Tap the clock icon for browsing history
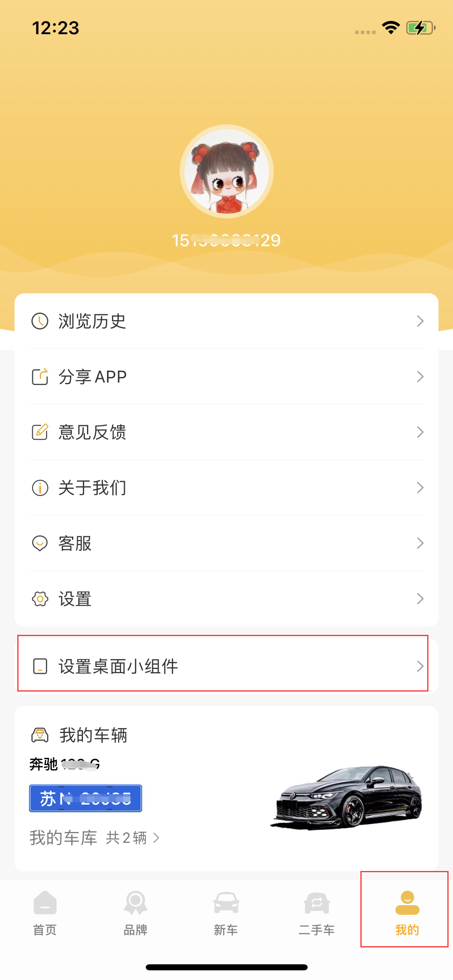 click(x=40, y=321)
